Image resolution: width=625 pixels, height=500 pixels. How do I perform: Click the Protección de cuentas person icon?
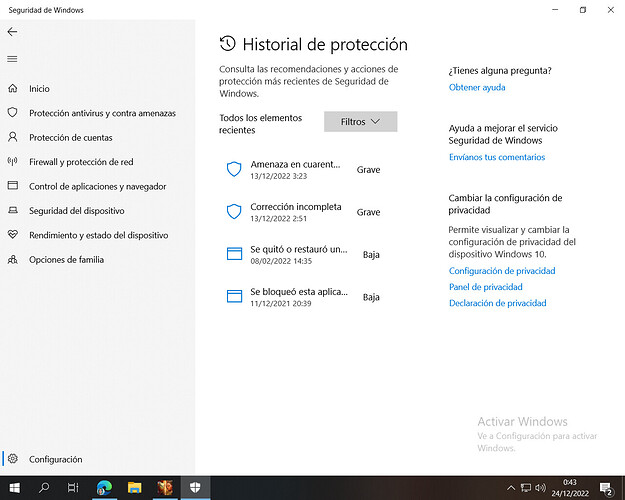coord(13,137)
